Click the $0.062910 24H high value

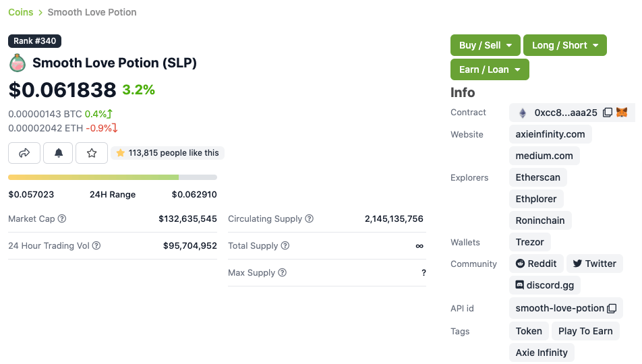point(194,195)
